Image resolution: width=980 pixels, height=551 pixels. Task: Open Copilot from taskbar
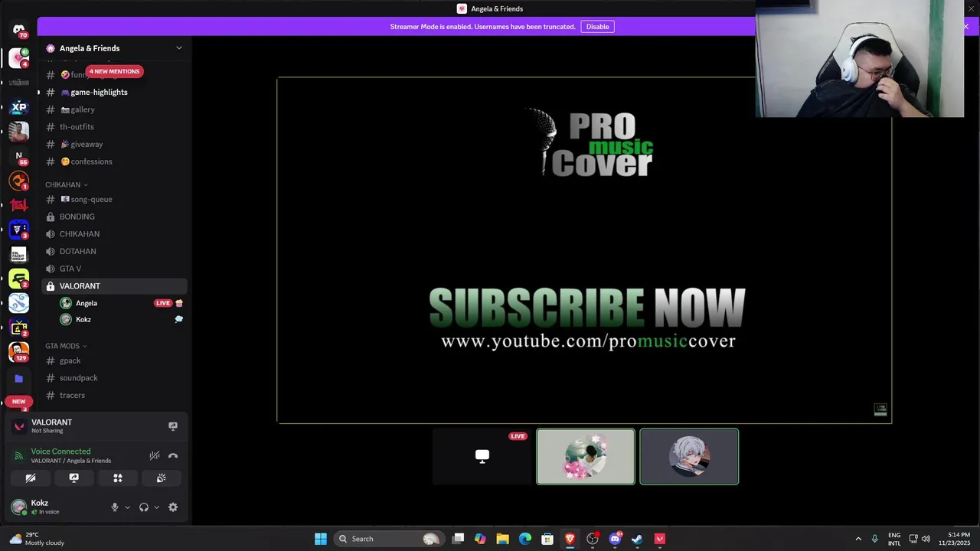tap(480, 539)
